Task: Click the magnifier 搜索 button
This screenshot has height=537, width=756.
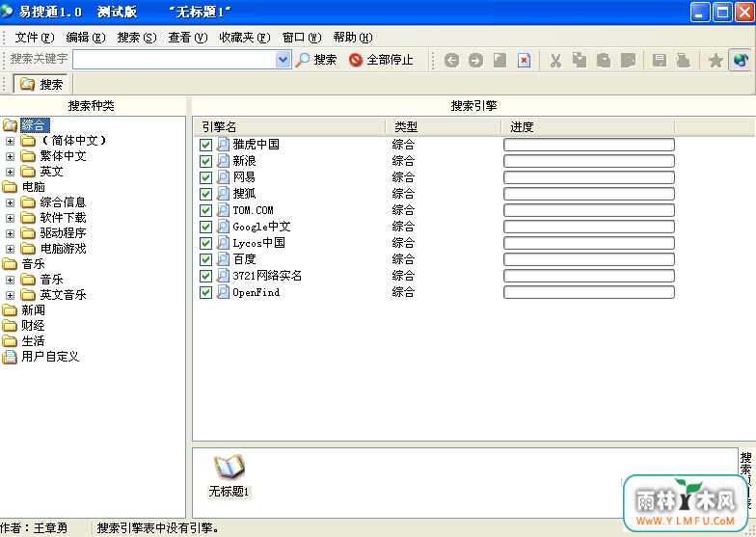Action: pos(316,60)
